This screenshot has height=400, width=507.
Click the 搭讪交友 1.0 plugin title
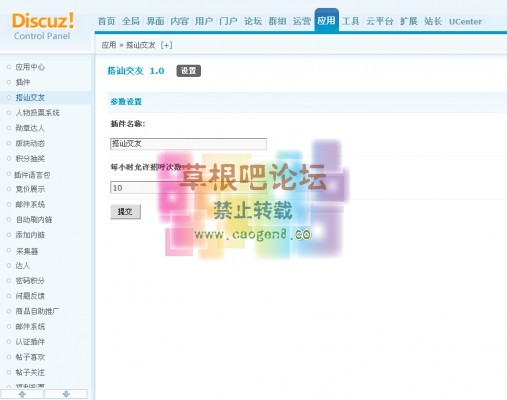click(136, 71)
